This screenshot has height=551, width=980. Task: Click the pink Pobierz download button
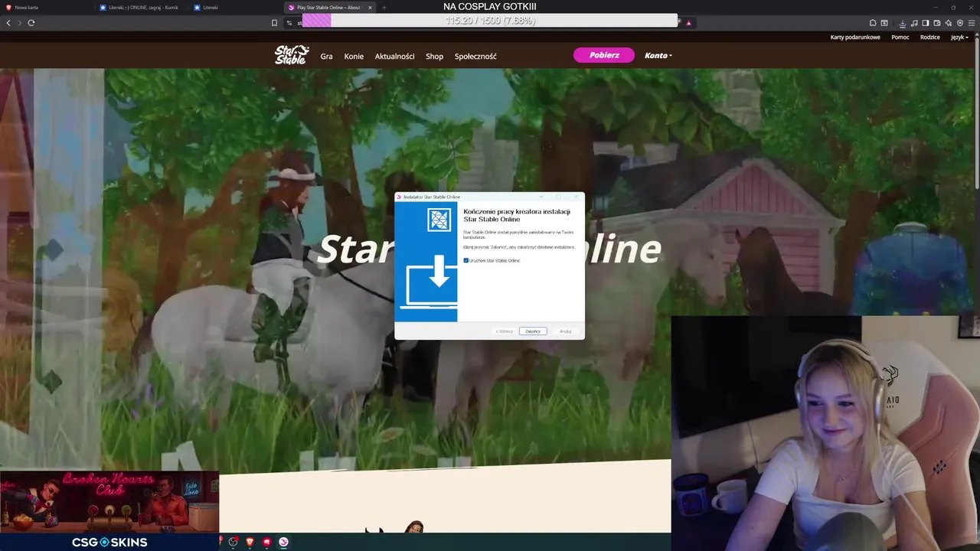pos(604,55)
